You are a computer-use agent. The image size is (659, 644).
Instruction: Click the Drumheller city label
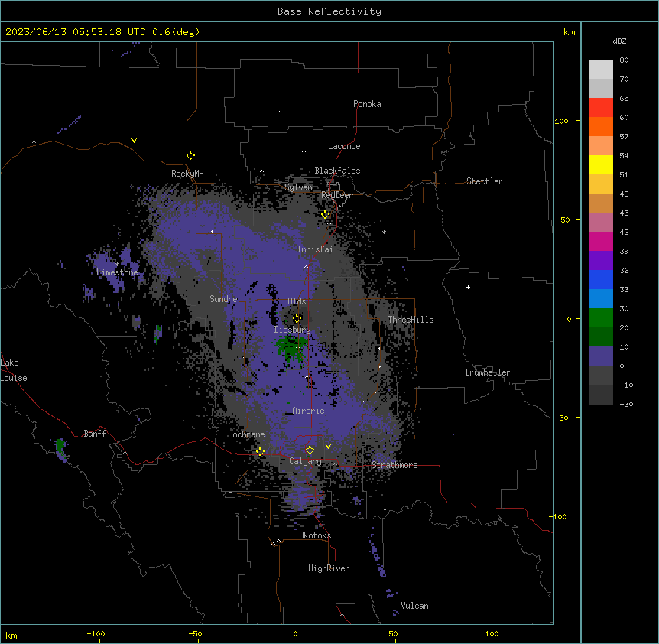(488, 372)
